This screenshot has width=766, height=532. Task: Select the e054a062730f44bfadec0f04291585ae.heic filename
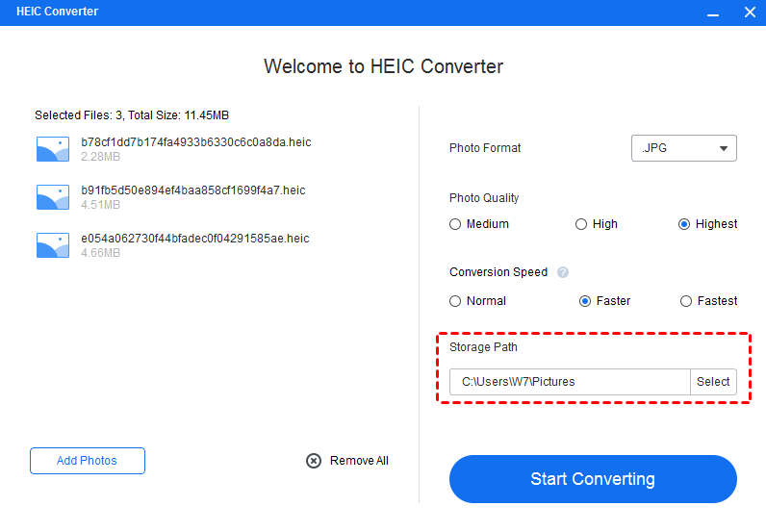(194, 239)
